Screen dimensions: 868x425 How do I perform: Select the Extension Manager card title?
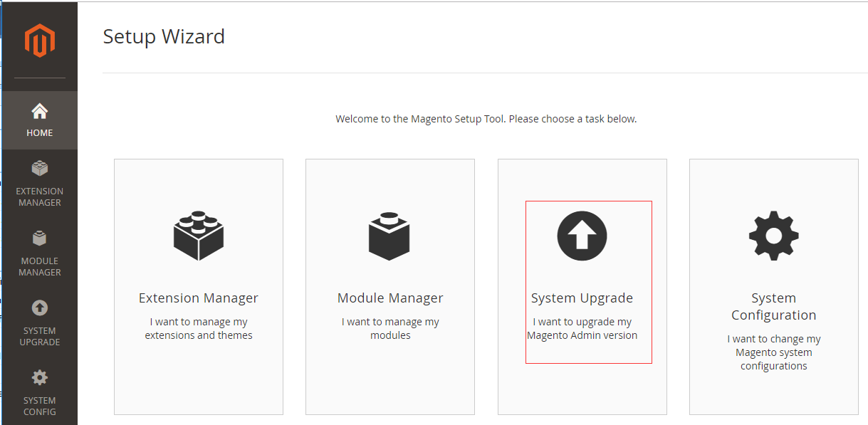point(199,298)
